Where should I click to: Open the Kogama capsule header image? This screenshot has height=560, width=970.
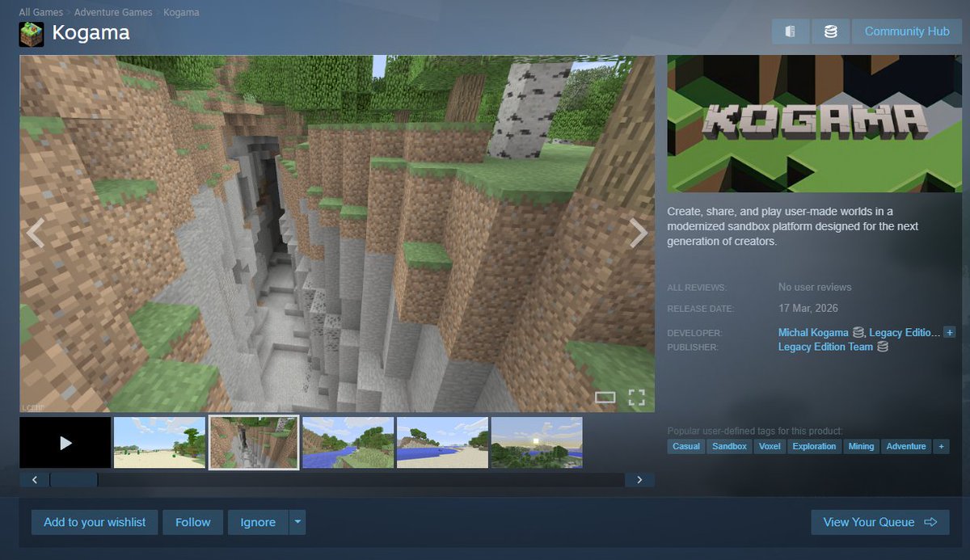pos(814,124)
